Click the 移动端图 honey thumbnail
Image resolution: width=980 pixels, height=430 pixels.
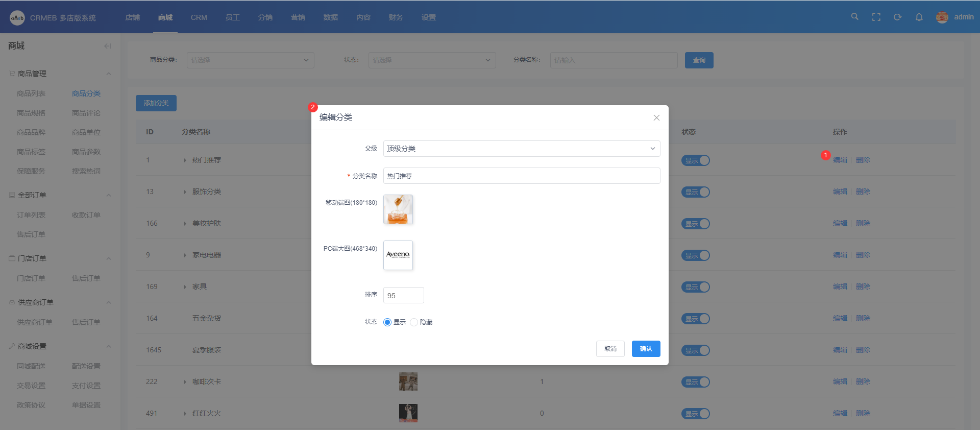[x=398, y=209]
